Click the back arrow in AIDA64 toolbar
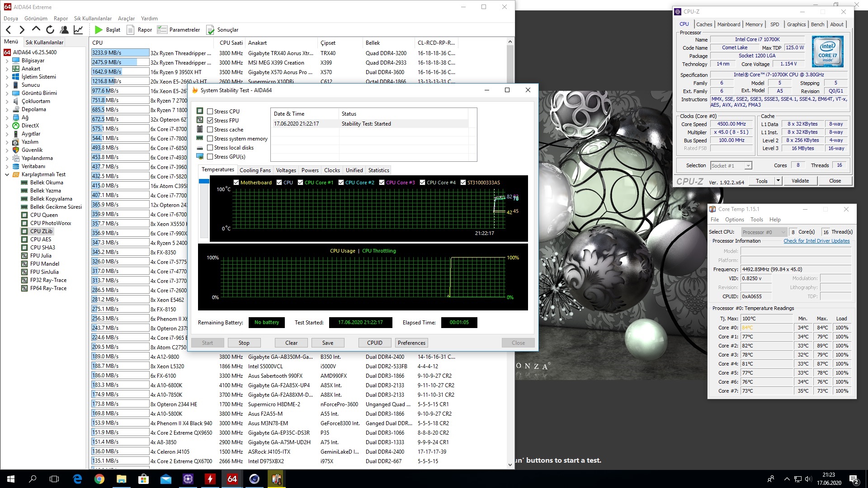Screen dimensions: 868x488 point(9,30)
